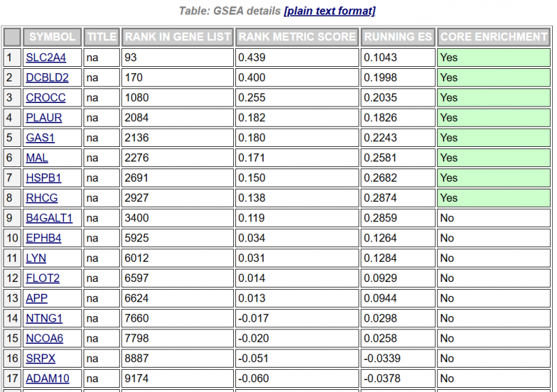
Task: Click the RANK METRIC SCORE column header
Action: click(x=297, y=37)
